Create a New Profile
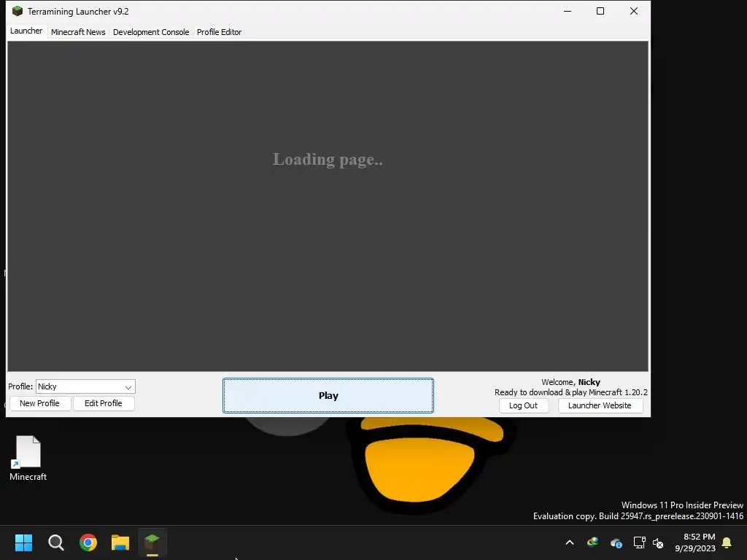The height and width of the screenshot is (560, 747). click(40, 403)
